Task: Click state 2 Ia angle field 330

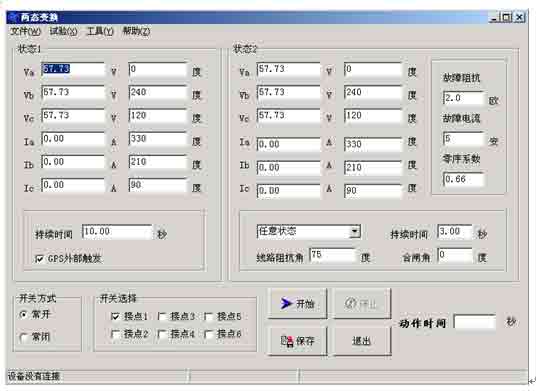Action: (x=373, y=144)
